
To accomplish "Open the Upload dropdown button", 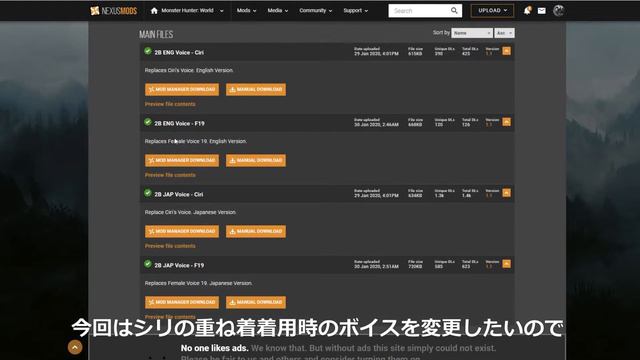I will pyautogui.click(x=492, y=11).
